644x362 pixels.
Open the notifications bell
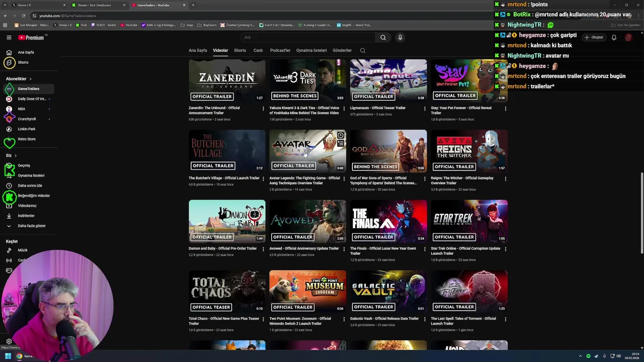[614, 37]
